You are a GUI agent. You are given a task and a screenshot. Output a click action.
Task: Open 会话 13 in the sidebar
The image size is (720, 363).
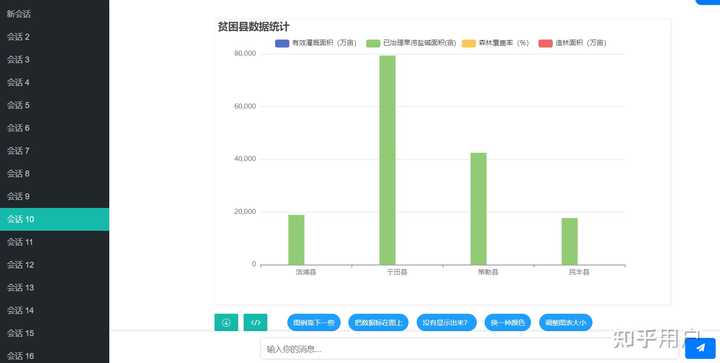(x=54, y=288)
